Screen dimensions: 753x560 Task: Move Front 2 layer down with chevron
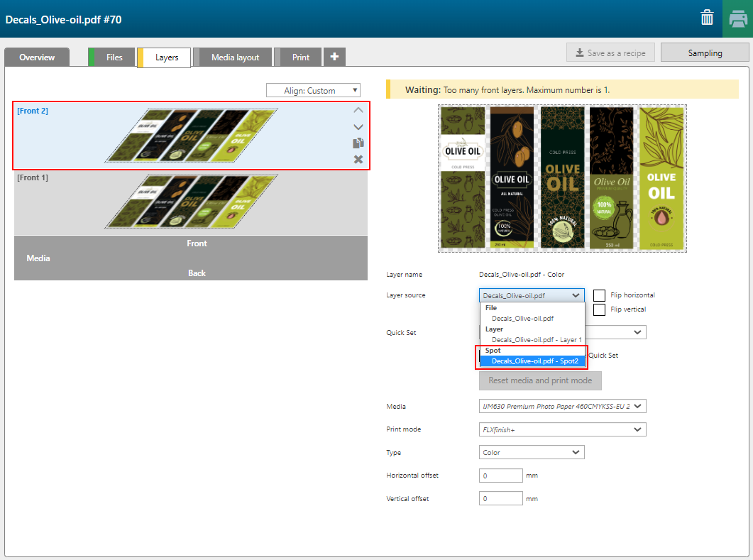[x=358, y=126]
